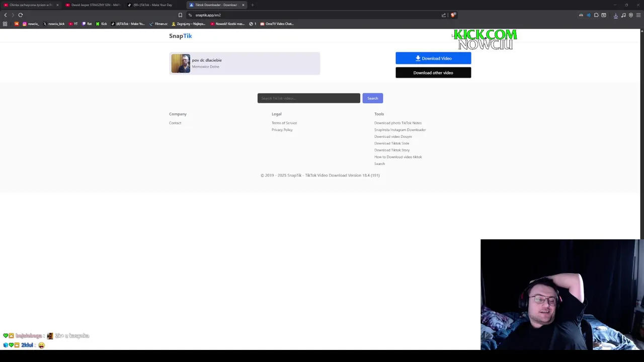The width and height of the screenshot is (644, 362).
Task: Click the share icon in the address bar
Action: [444, 15]
